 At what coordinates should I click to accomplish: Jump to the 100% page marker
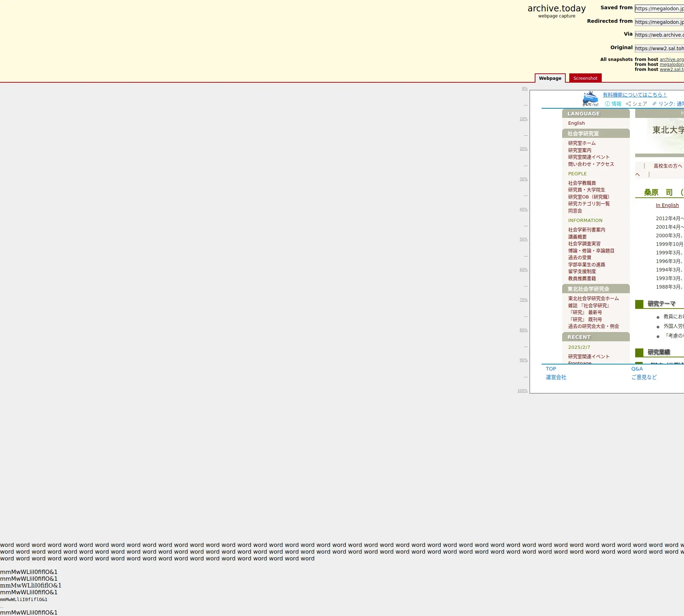pyautogui.click(x=522, y=391)
